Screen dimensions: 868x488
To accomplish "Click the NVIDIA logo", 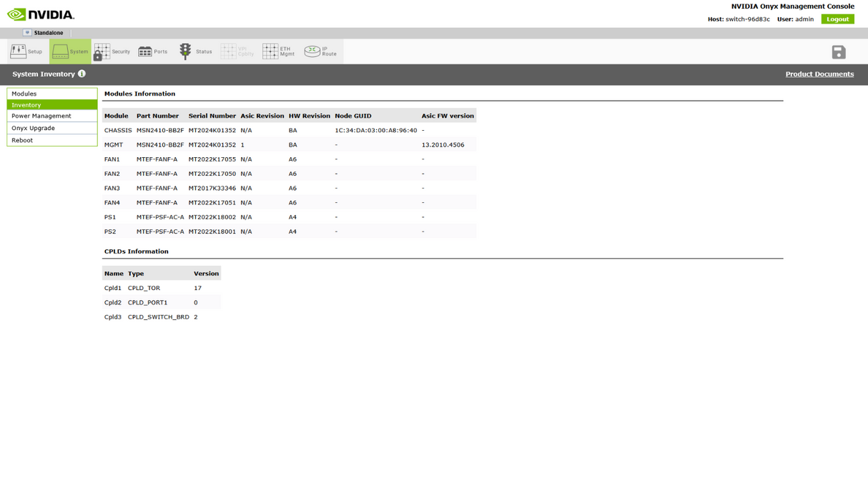I will coord(41,14).
